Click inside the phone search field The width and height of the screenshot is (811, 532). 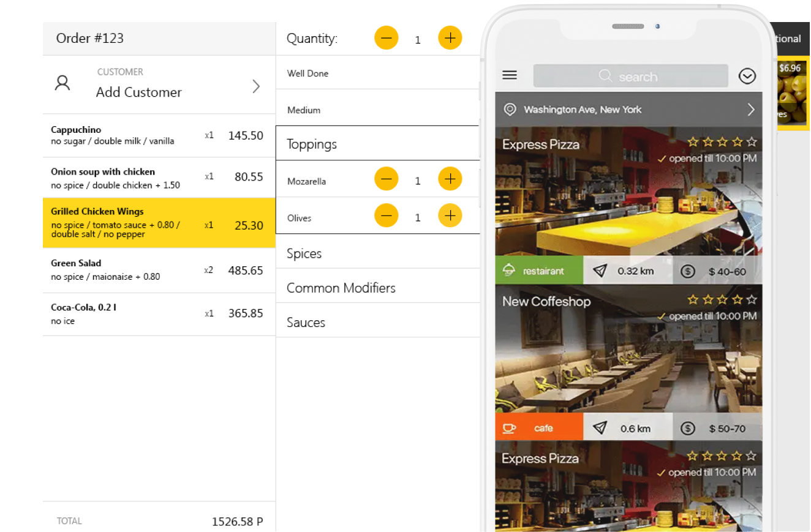click(x=630, y=76)
